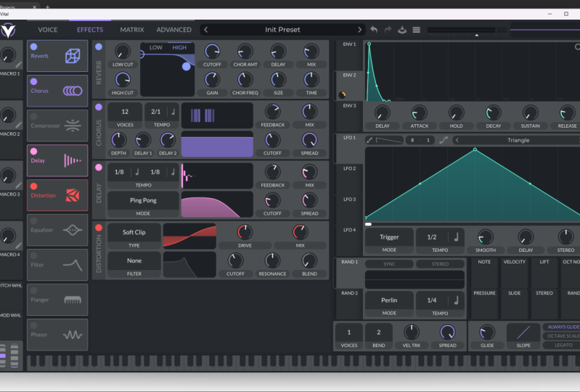Screen dimensions: 580x392
Task: Enable the Filter effect
Action: tap(33, 256)
